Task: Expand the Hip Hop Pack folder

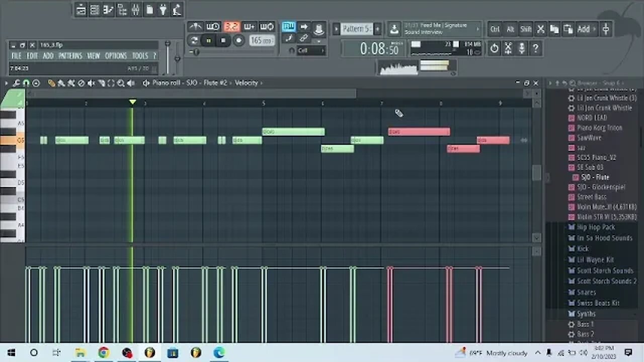Action: 596,227
